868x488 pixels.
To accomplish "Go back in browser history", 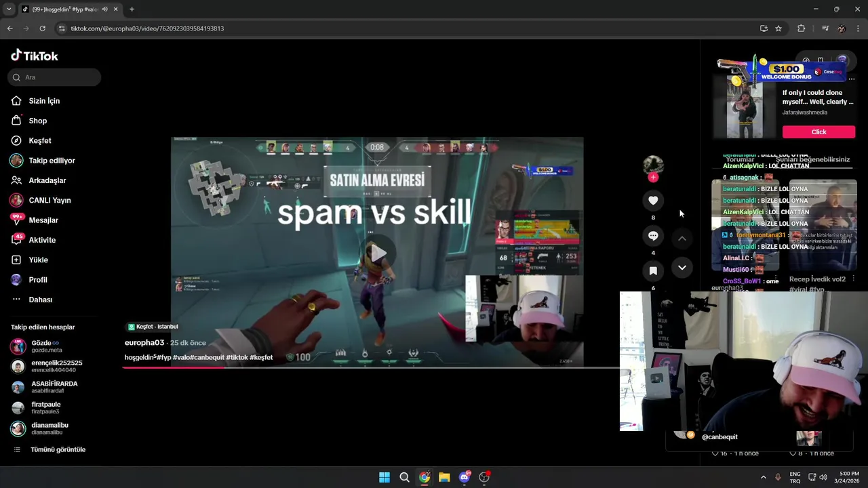I will tap(9, 28).
